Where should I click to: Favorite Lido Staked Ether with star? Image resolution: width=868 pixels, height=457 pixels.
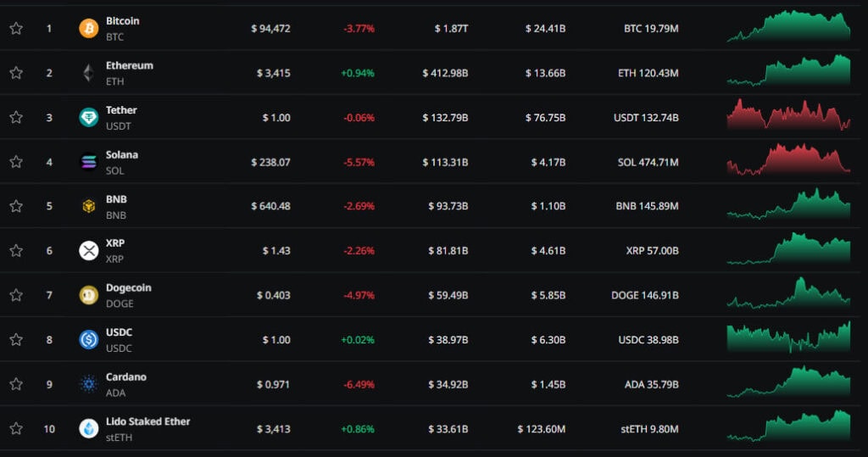point(16,429)
